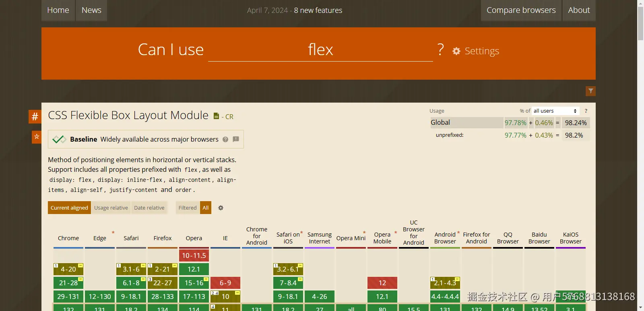Open the all users dropdown
Screen dimensions: 644x311
(x=555, y=111)
